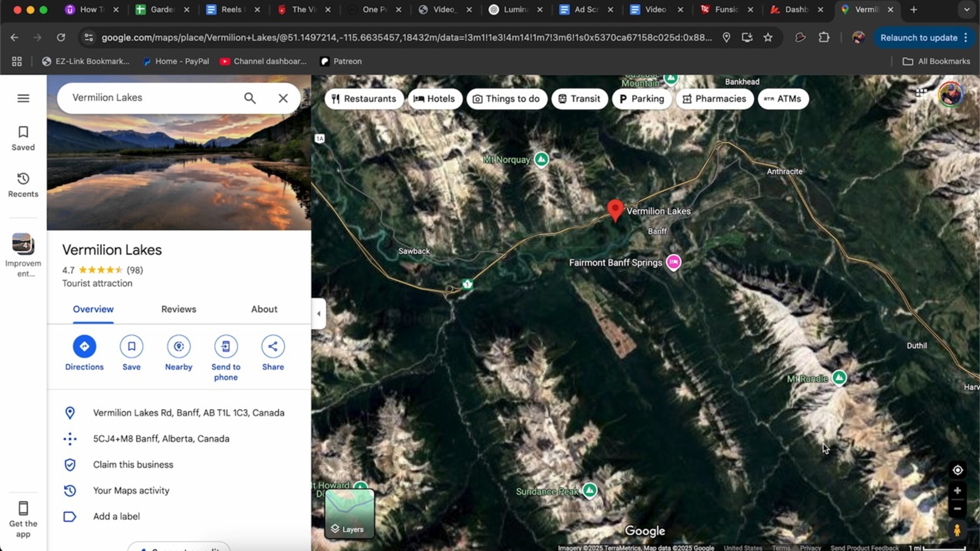
Task: Open the Google Maps hamburger menu
Action: (x=23, y=98)
